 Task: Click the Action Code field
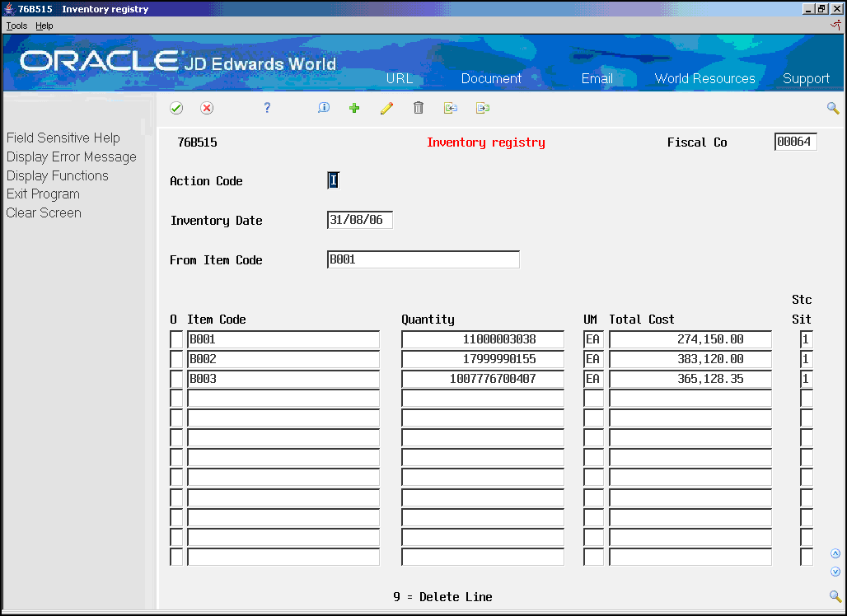coord(334,180)
